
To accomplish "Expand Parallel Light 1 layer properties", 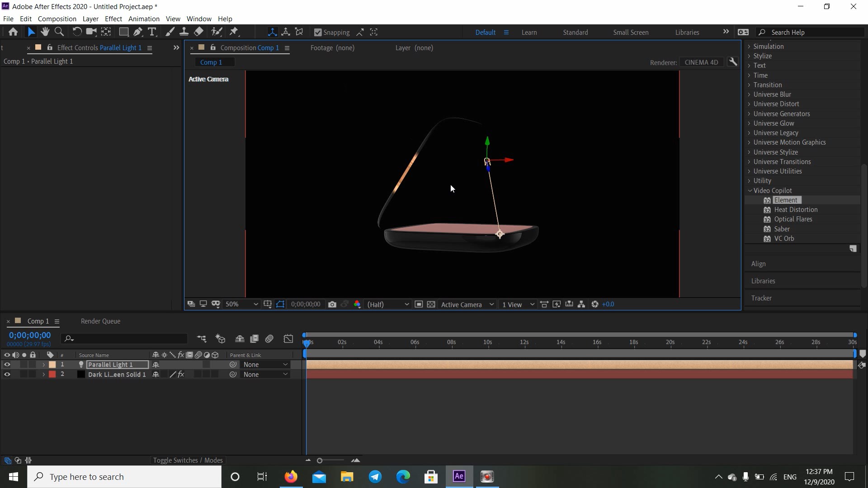I will (43, 365).
